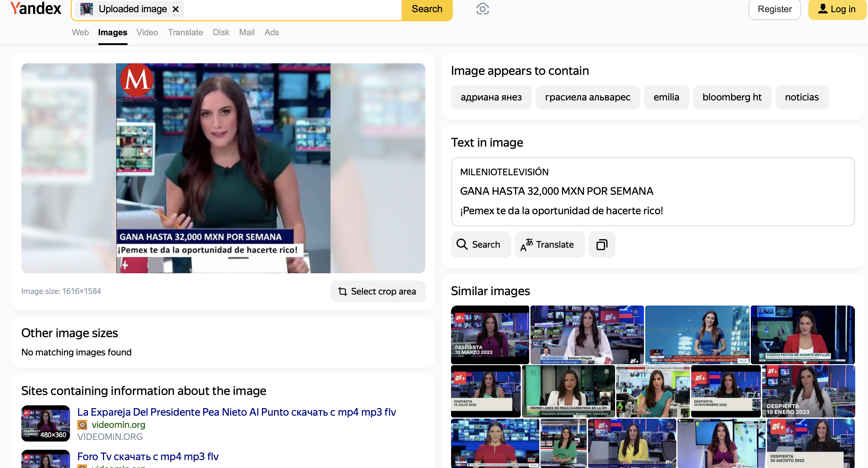Click 'No matching images found' text
Image resolution: width=868 pixels, height=468 pixels.
point(76,352)
